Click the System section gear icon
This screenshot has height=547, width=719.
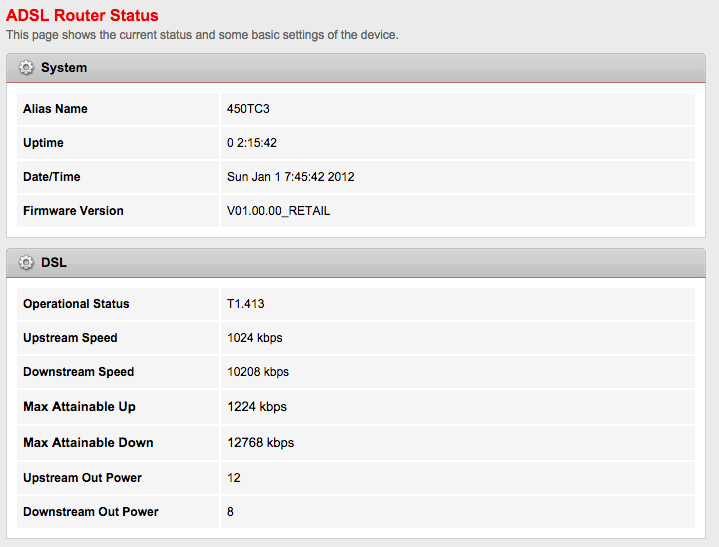(x=26, y=67)
